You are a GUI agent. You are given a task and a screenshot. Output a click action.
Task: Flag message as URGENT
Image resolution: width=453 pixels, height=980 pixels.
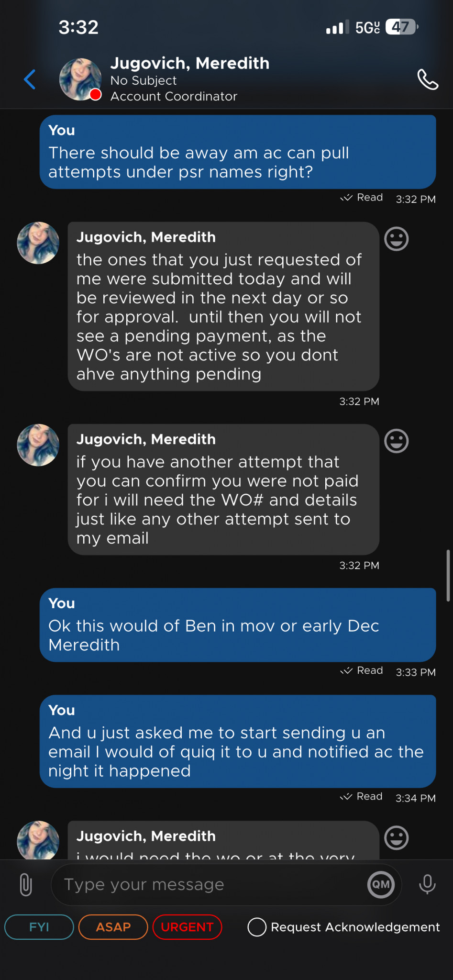tap(187, 927)
